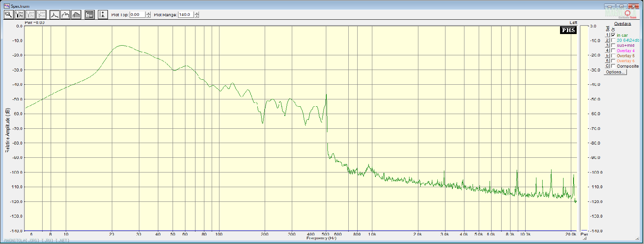Select the magnifier zoom tool

tap(9, 15)
